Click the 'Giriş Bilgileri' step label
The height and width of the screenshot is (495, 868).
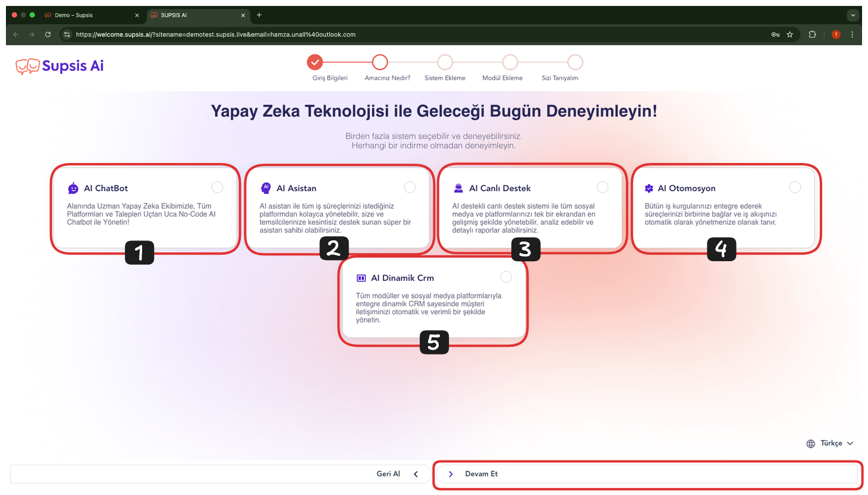pyautogui.click(x=330, y=78)
